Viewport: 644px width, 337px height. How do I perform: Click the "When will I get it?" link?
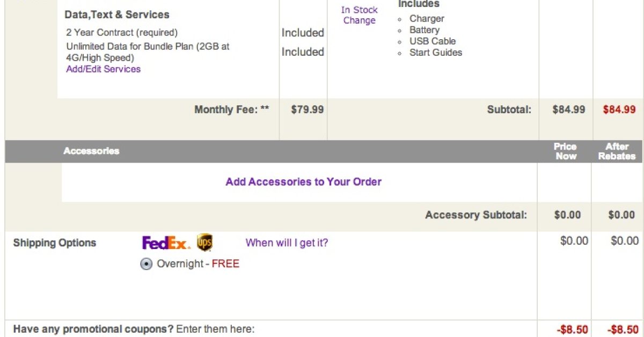pos(287,243)
